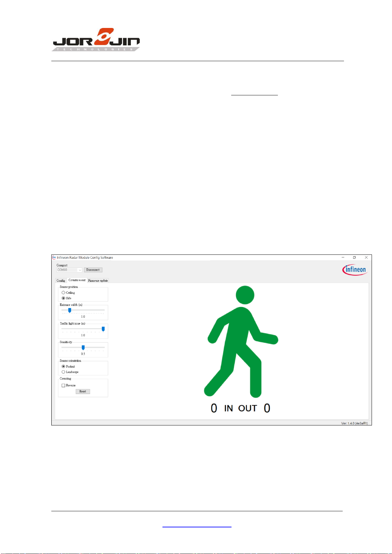Click the Sensitivity value 0.5
392x554 pixels.
tap(83, 354)
